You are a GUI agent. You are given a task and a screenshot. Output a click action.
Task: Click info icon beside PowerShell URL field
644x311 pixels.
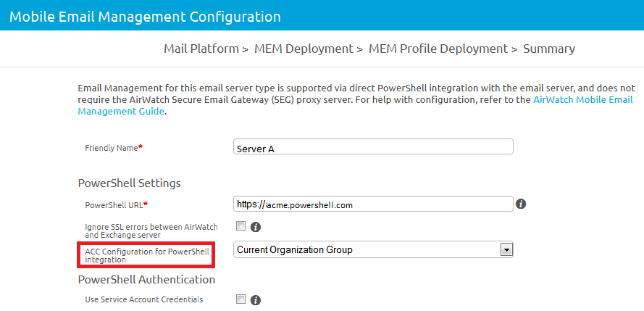tap(521, 204)
